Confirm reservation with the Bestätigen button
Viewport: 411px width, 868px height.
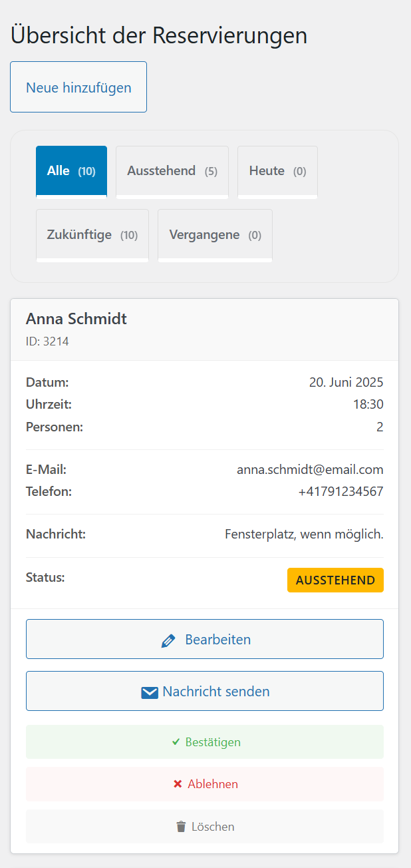(205, 742)
